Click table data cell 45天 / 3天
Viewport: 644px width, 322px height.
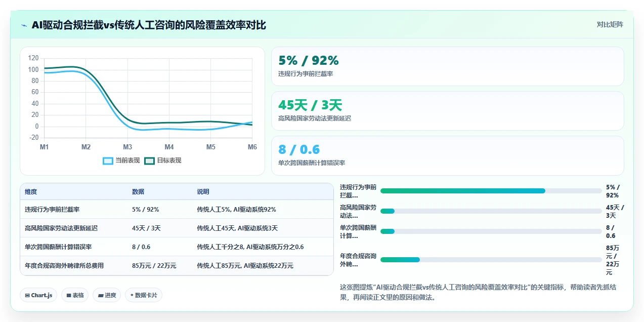tap(146, 228)
